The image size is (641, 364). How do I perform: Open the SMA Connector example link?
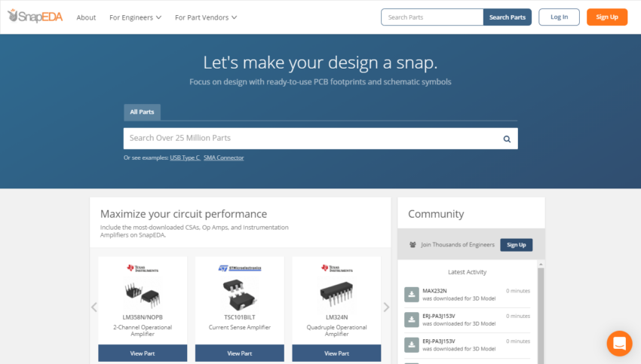224,158
